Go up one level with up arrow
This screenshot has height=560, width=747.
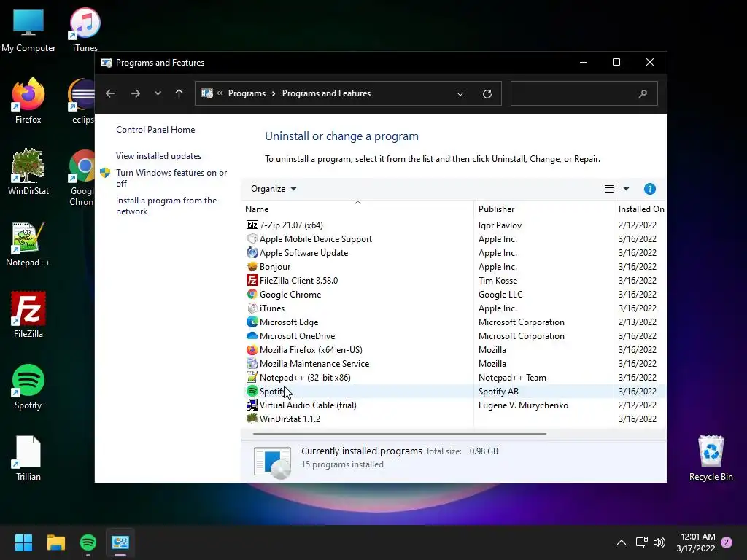coord(179,93)
